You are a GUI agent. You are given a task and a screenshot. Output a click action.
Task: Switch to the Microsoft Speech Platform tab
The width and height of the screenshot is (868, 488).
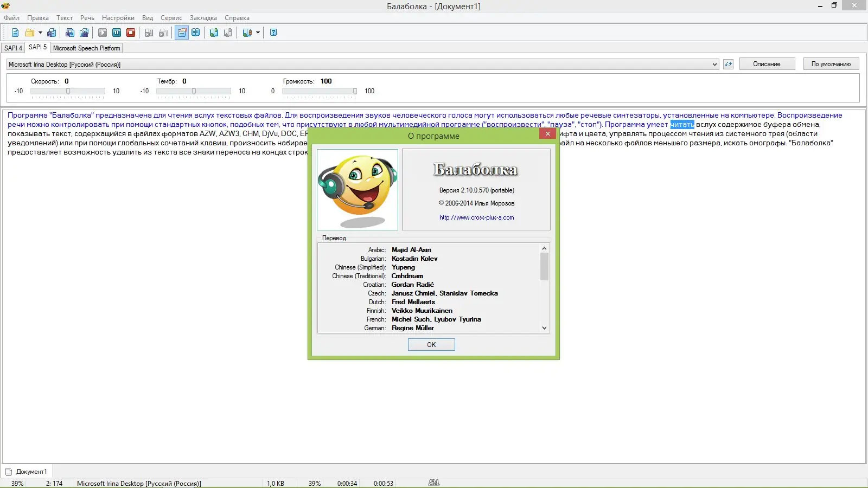click(x=87, y=48)
